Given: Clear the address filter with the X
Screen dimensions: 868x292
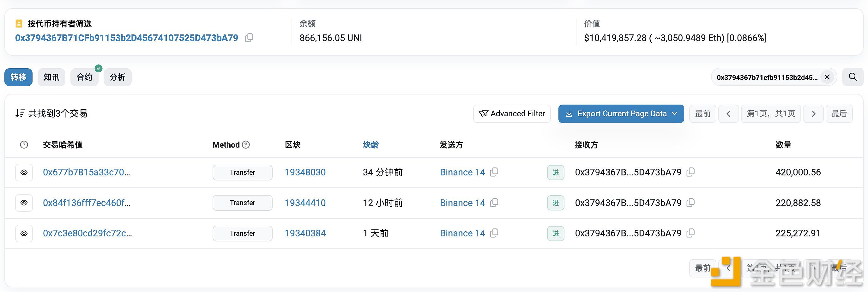Looking at the screenshot, I should pos(827,77).
